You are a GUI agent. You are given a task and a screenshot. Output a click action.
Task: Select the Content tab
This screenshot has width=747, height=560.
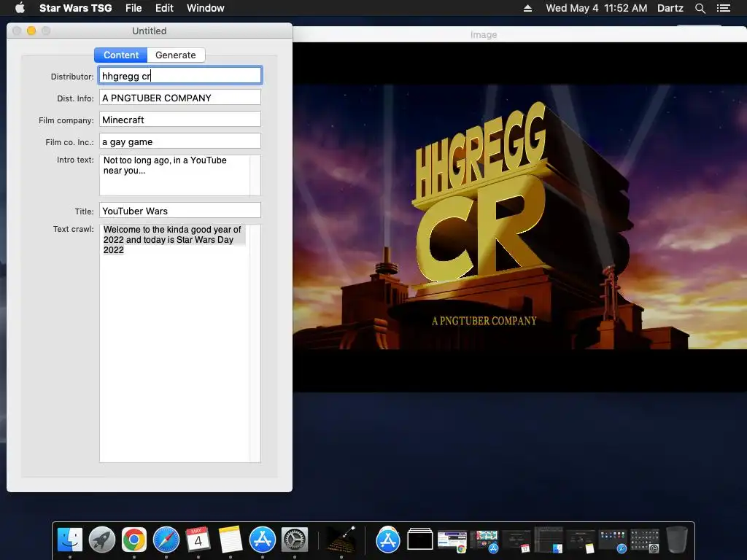click(121, 55)
